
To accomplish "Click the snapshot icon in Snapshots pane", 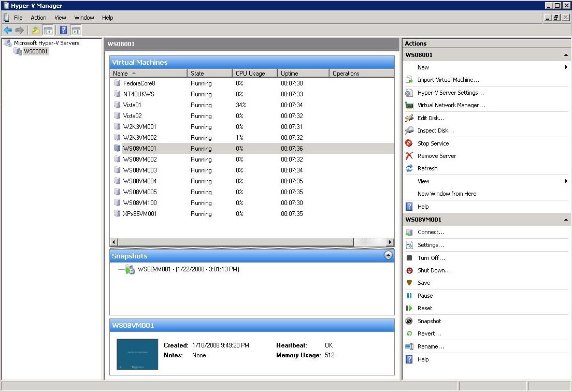I will click(x=130, y=269).
